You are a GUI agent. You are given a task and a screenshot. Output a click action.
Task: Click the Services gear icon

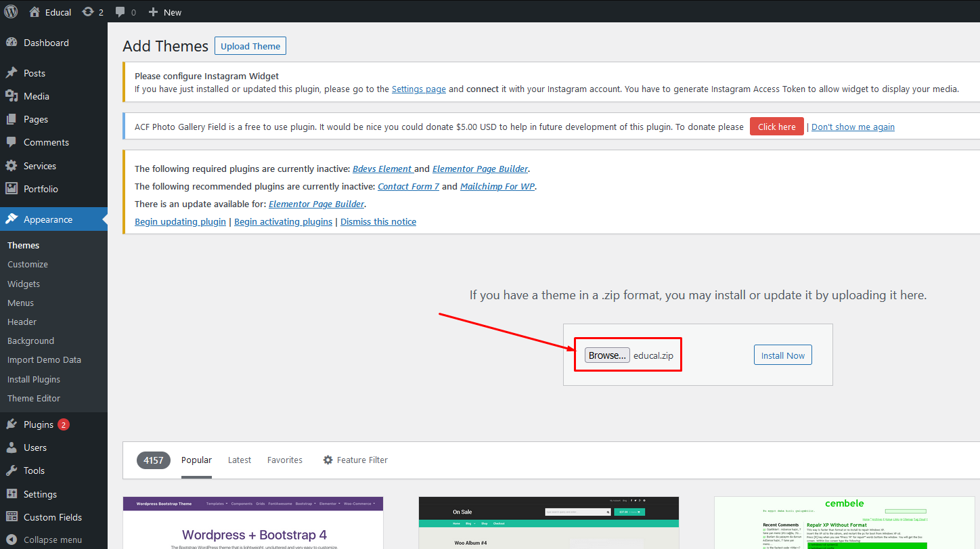tap(12, 166)
